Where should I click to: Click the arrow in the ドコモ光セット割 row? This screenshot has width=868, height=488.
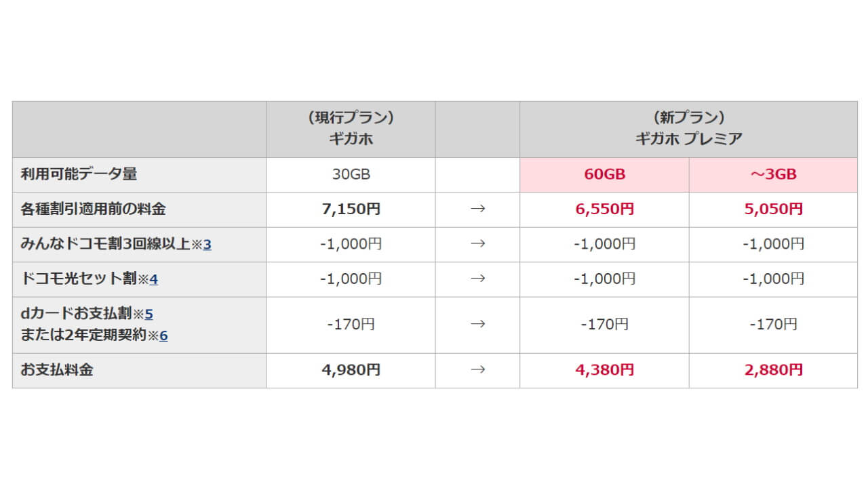477,279
